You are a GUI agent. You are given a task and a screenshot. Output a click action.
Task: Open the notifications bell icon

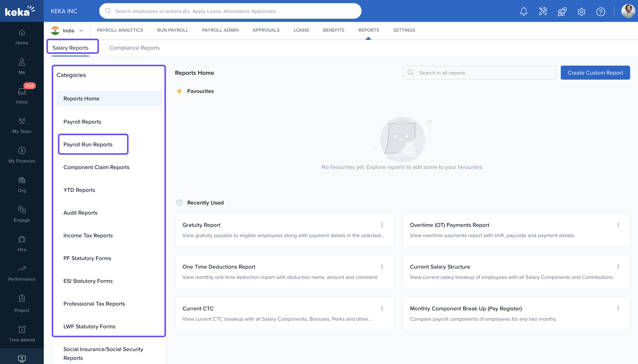click(524, 12)
